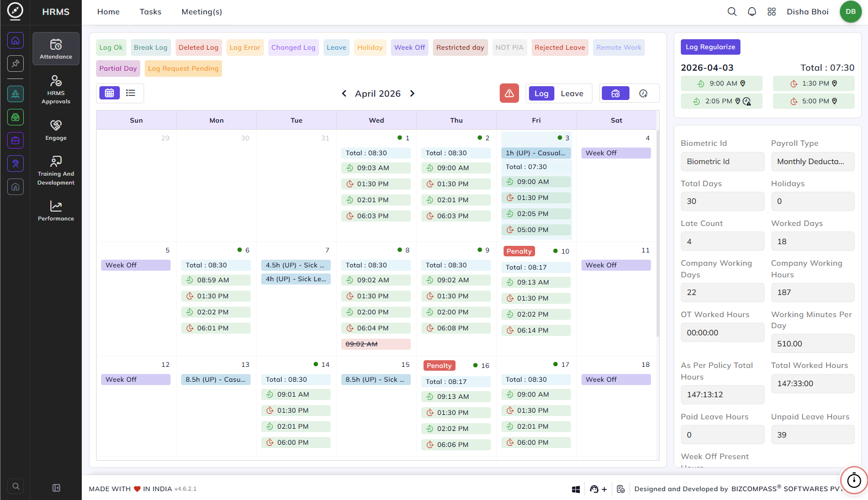Screen dimensions: 868x500
Task: Open the apps grid icon
Action: pyautogui.click(x=772, y=12)
